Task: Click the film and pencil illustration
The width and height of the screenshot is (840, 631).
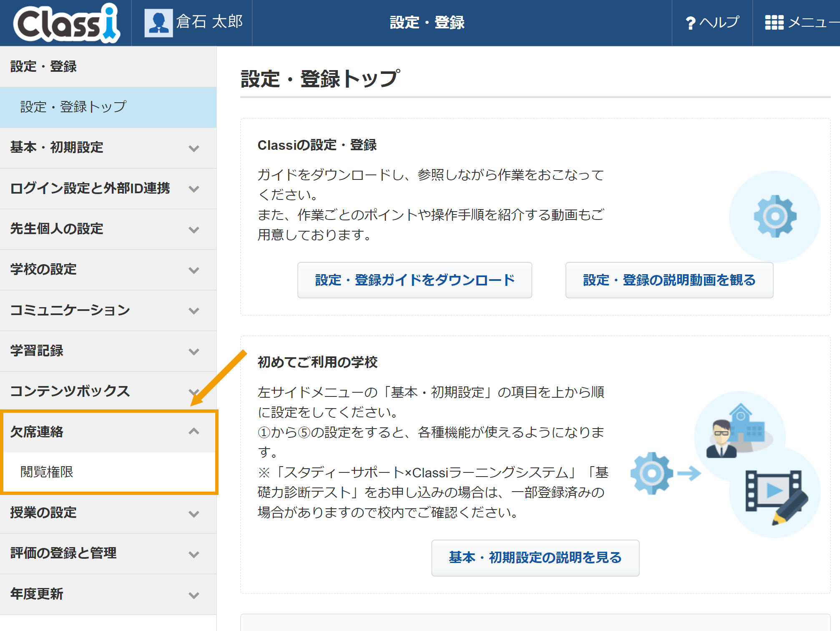Action: (x=777, y=497)
